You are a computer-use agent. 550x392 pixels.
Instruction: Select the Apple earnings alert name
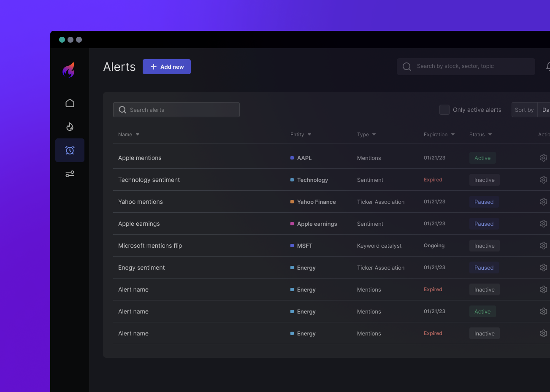coord(139,224)
